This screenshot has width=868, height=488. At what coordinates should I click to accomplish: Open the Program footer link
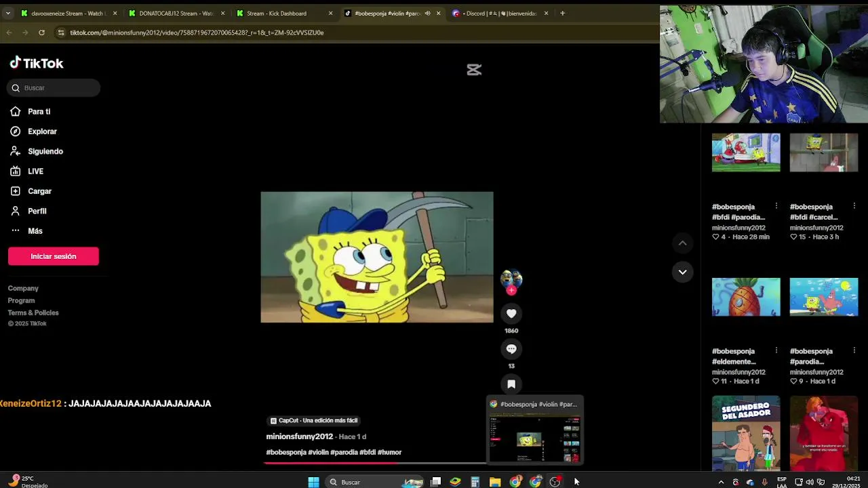21,300
